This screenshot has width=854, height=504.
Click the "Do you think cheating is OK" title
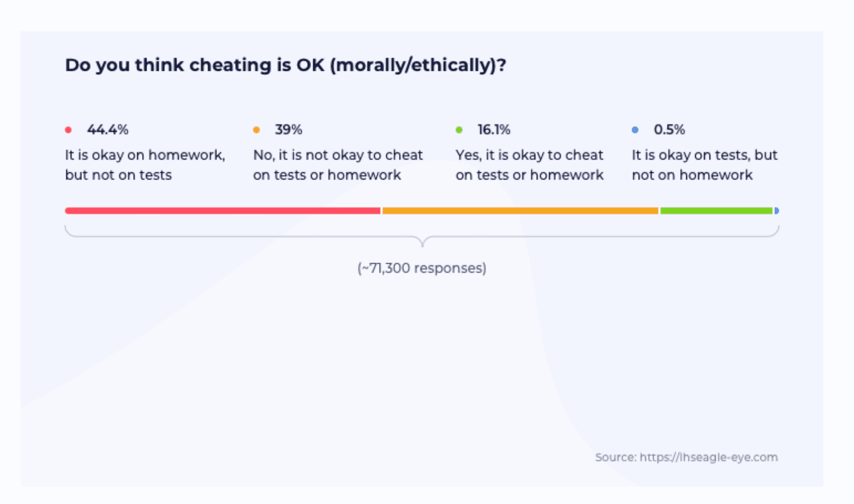coord(285,65)
